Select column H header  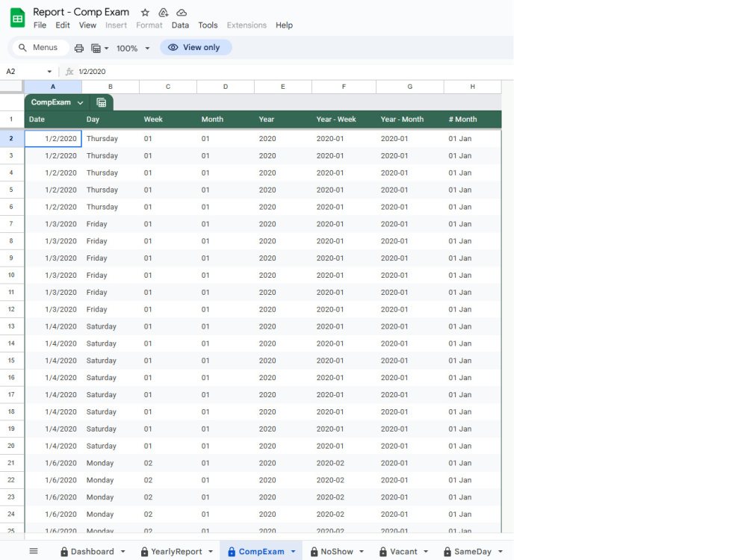(473, 87)
